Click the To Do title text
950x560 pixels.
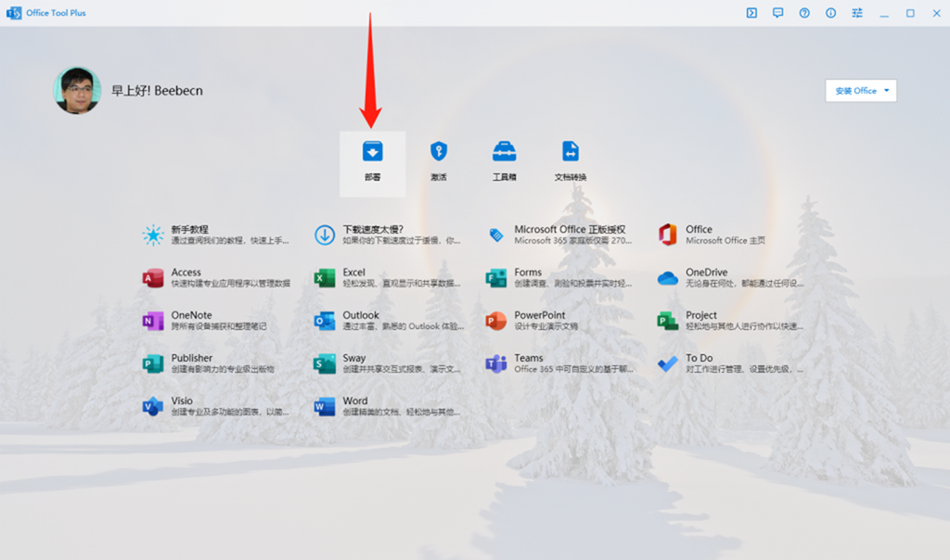700,358
